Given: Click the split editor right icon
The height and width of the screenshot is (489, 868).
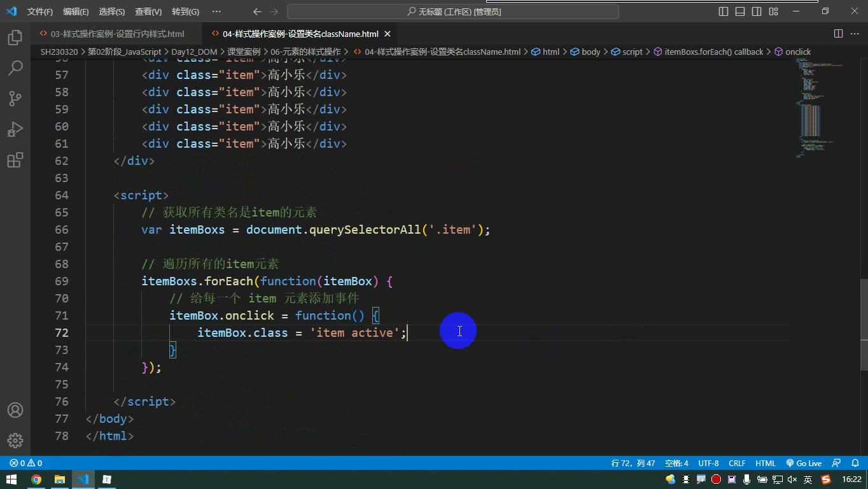Looking at the screenshot, I should (838, 34).
